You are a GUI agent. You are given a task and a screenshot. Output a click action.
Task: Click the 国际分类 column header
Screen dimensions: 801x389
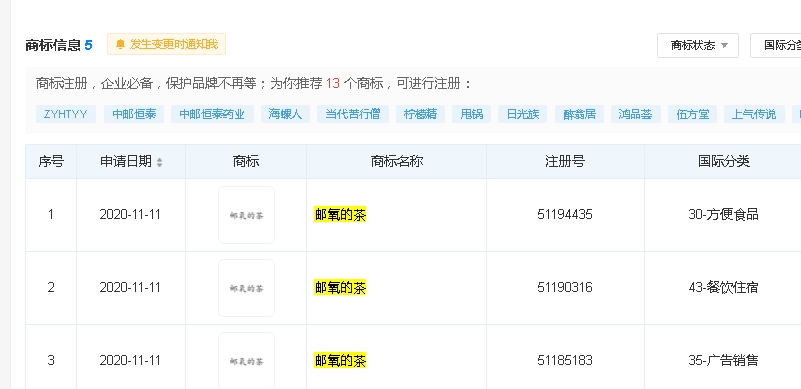[x=723, y=162]
